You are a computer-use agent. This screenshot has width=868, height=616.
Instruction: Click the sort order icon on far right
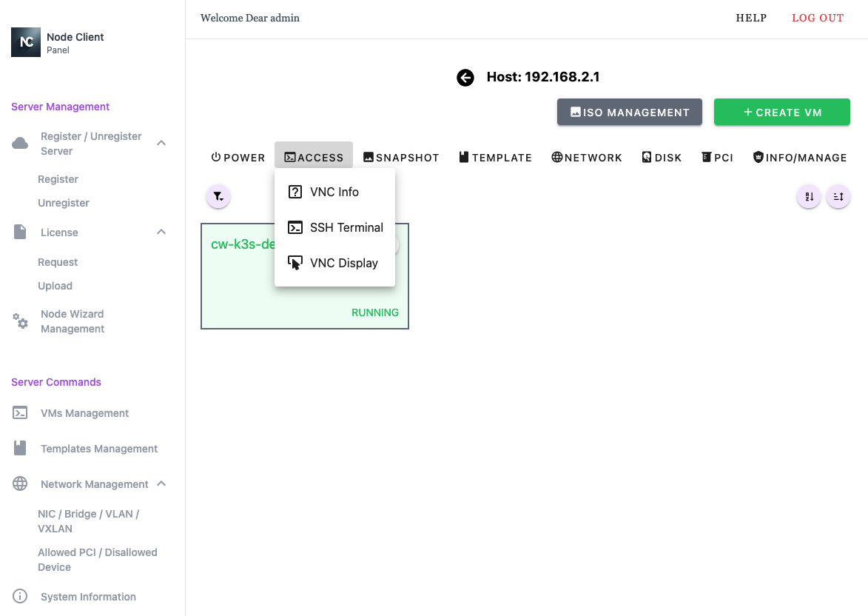coord(838,197)
